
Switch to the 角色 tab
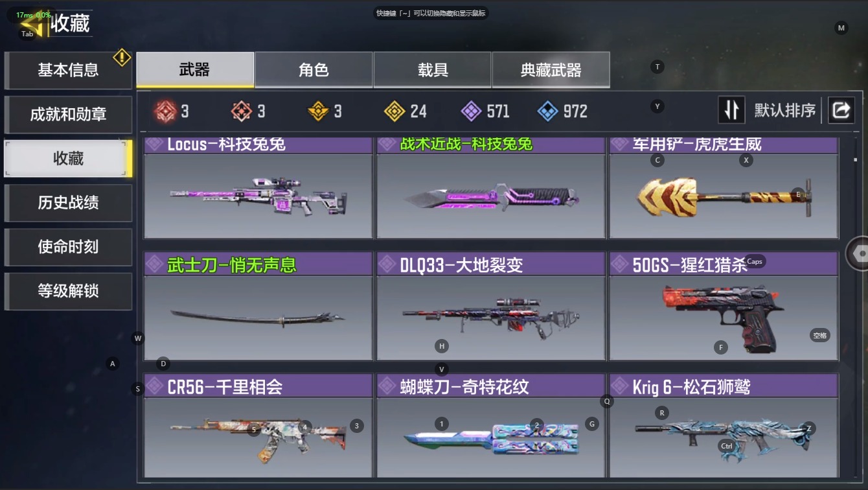(314, 70)
